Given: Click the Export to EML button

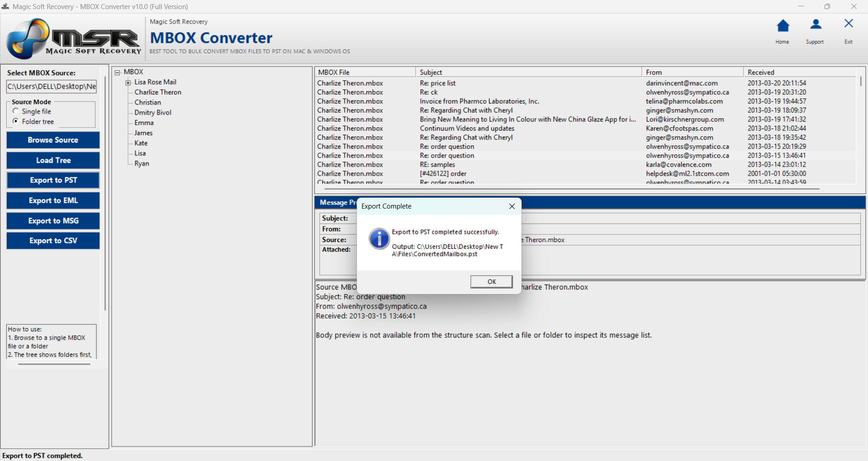Looking at the screenshot, I should tap(53, 200).
